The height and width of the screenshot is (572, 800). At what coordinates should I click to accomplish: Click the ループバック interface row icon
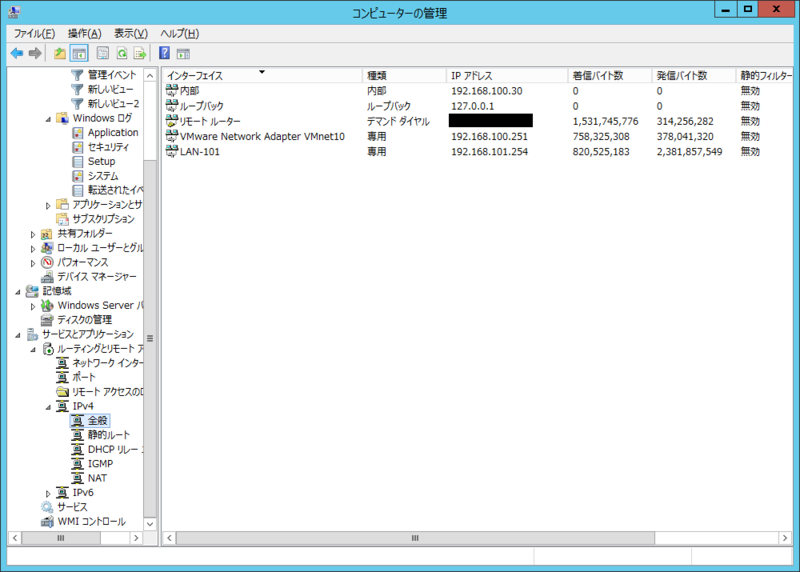click(172, 106)
